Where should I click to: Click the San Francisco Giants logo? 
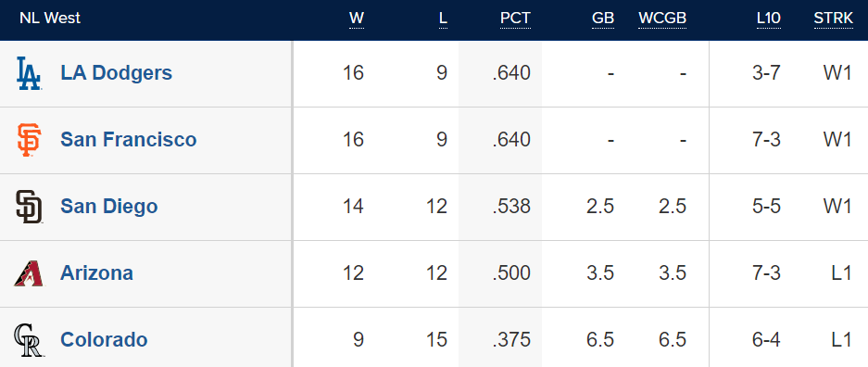pyautogui.click(x=28, y=140)
